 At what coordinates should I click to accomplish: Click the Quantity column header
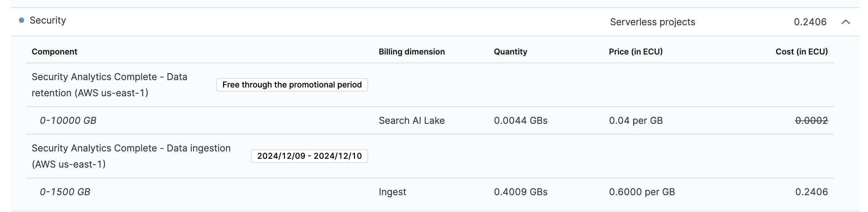click(x=510, y=51)
